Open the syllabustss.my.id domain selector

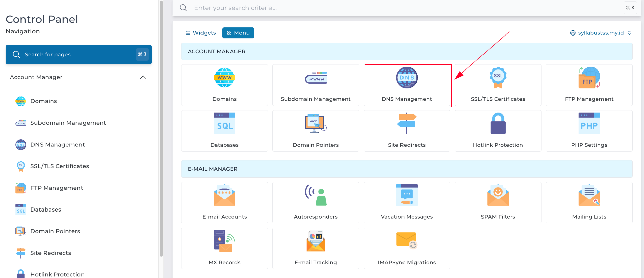pyautogui.click(x=601, y=33)
